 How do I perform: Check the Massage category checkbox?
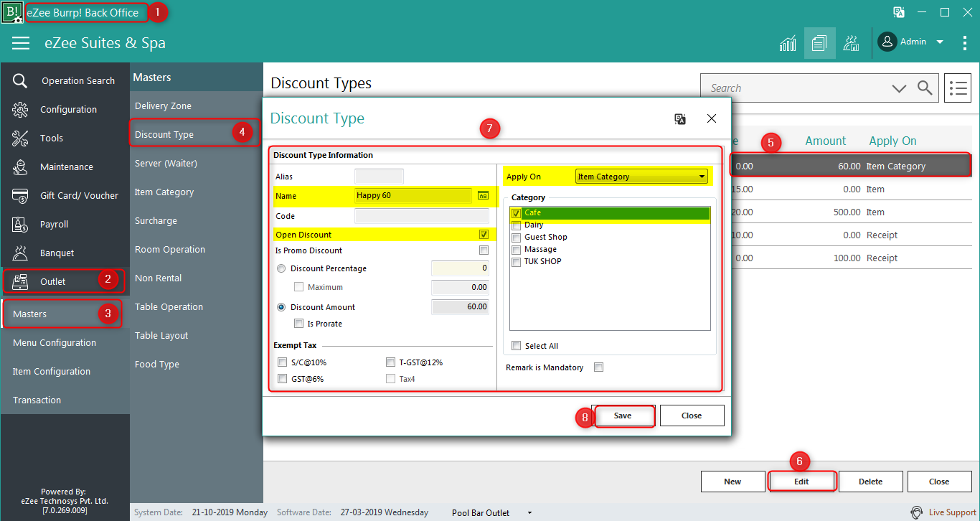tap(516, 250)
